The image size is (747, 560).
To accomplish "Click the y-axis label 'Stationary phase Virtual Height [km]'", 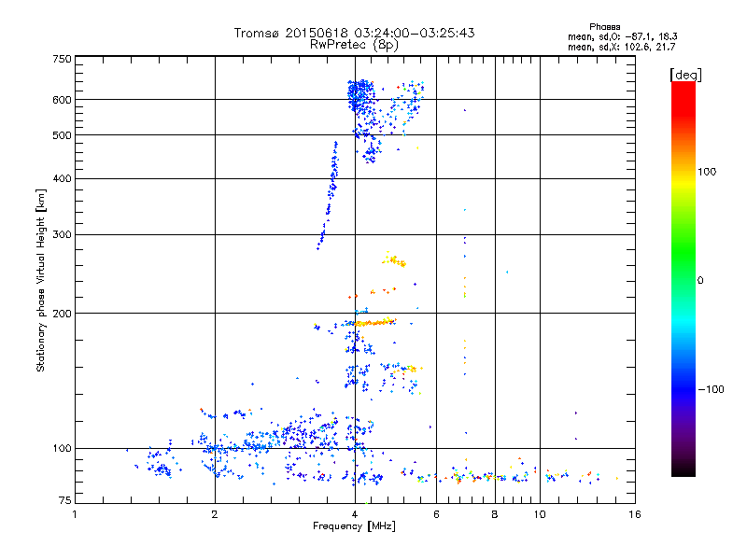I will tap(41, 280).
